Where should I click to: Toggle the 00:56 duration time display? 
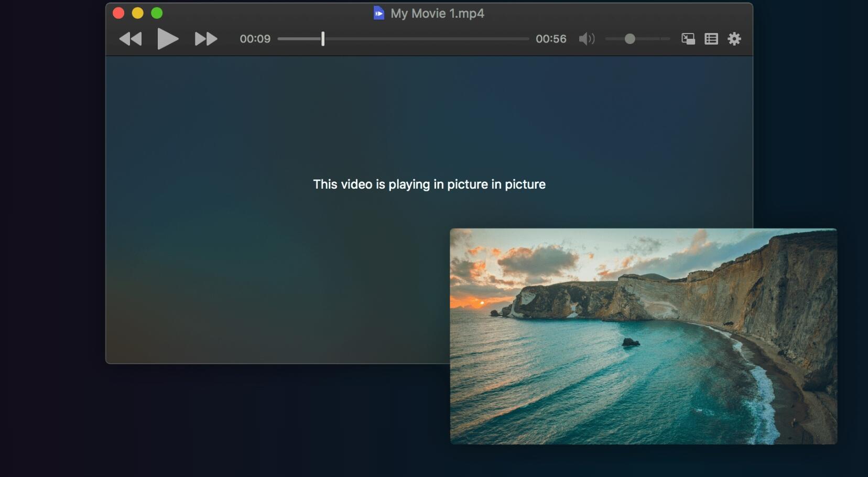[x=551, y=39]
